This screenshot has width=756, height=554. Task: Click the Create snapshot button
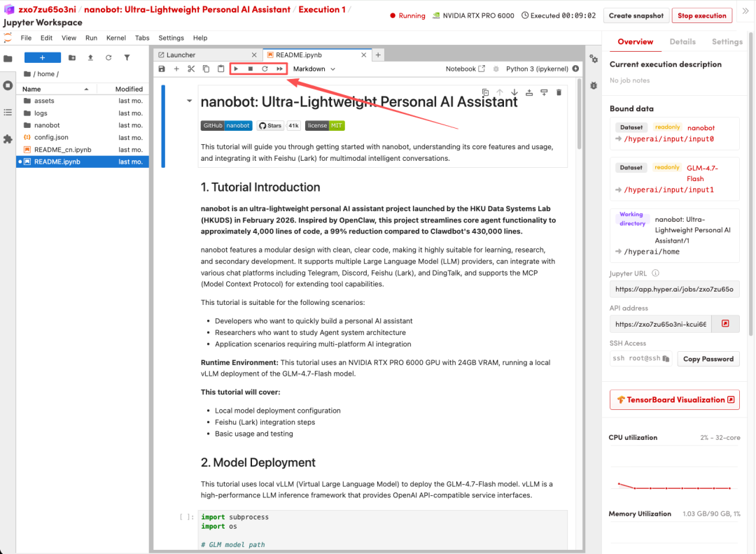pyautogui.click(x=636, y=15)
